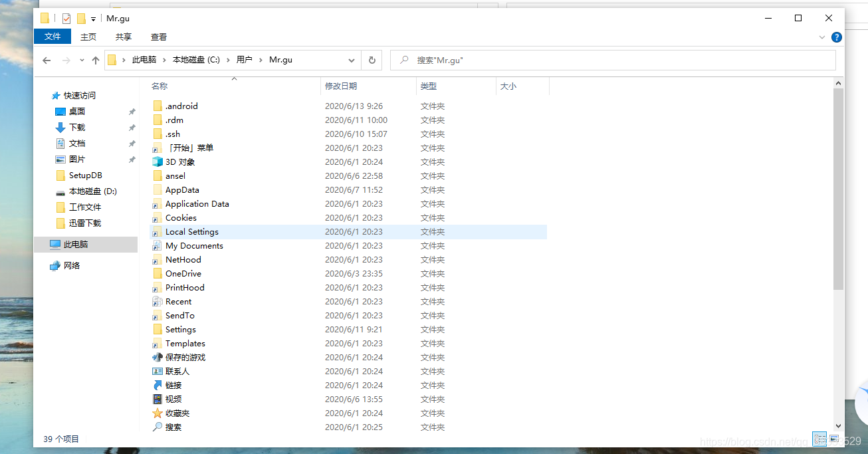Select the ansel folder icon
Image resolution: width=868 pixels, height=454 pixels.
(158, 175)
